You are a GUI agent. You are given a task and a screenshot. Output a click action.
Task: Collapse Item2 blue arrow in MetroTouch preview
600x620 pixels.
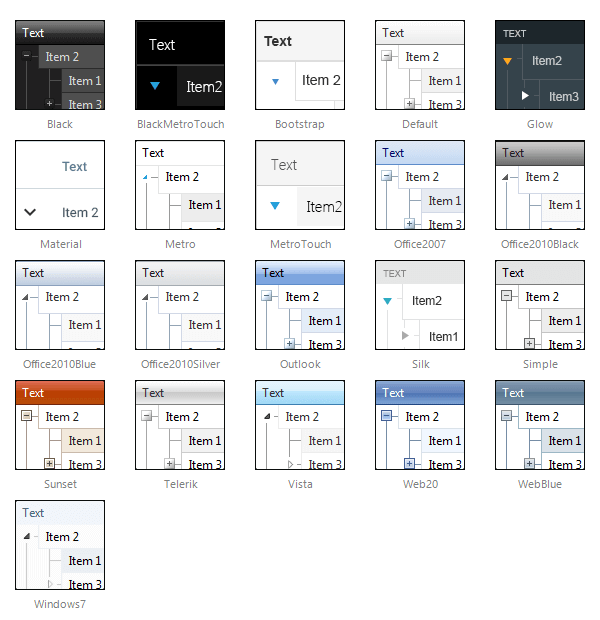275,206
